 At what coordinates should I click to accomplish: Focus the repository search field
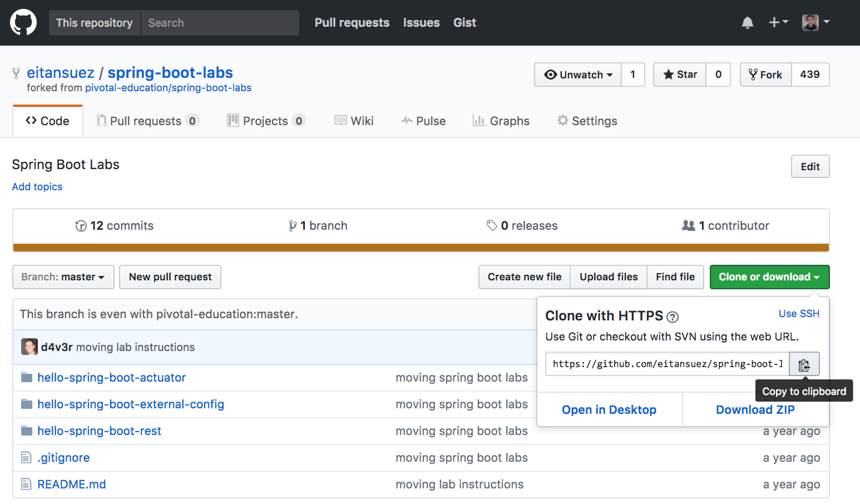coord(220,23)
